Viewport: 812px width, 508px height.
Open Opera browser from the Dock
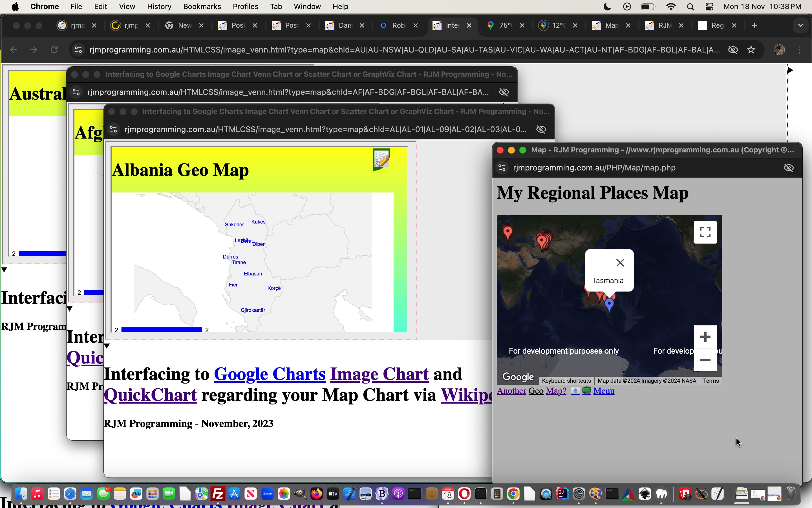click(x=464, y=494)
